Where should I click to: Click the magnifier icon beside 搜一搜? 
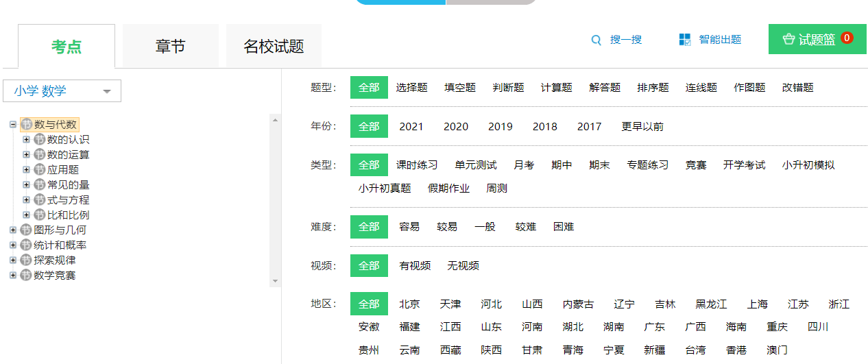point(596,40)
